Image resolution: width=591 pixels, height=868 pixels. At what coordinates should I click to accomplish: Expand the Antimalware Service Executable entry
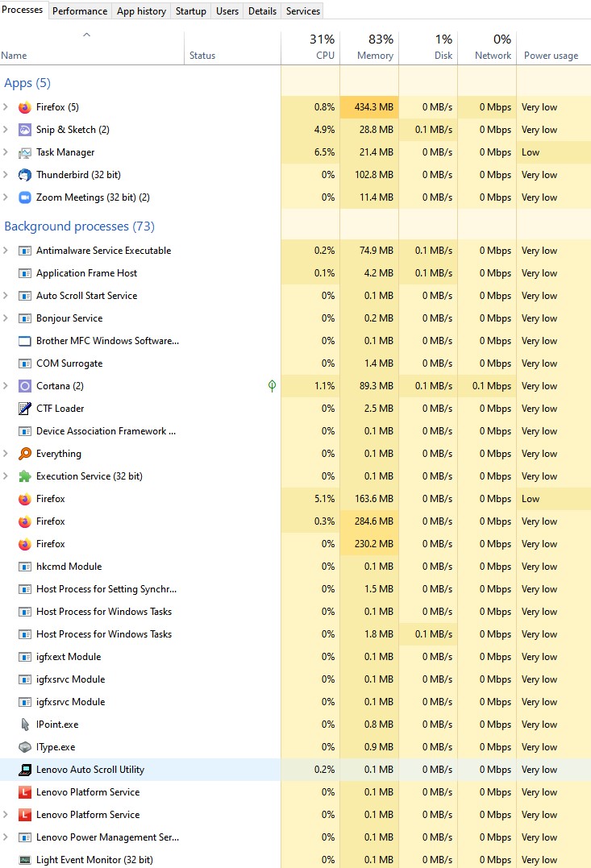tap(6, 251)
